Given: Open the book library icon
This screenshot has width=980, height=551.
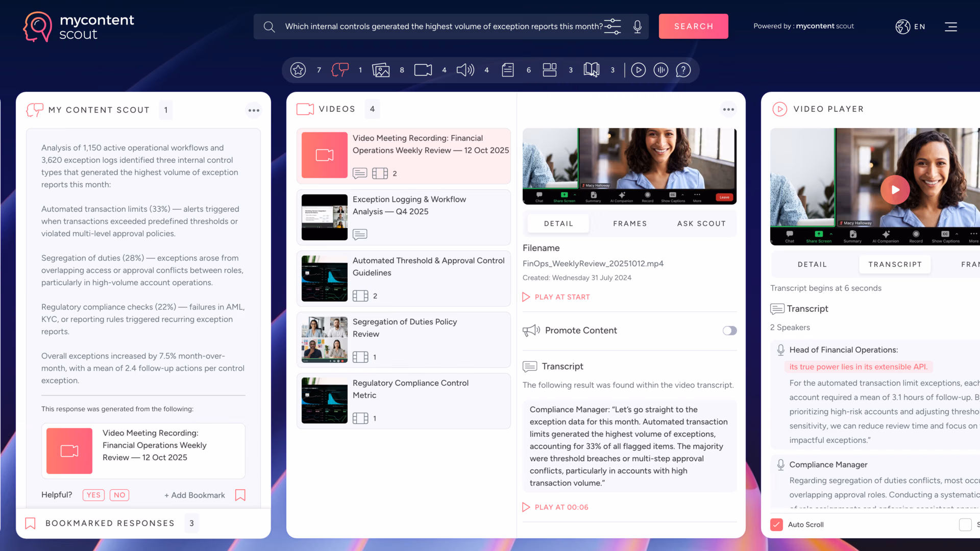Looking at the screenshot, I should [591, 70].
